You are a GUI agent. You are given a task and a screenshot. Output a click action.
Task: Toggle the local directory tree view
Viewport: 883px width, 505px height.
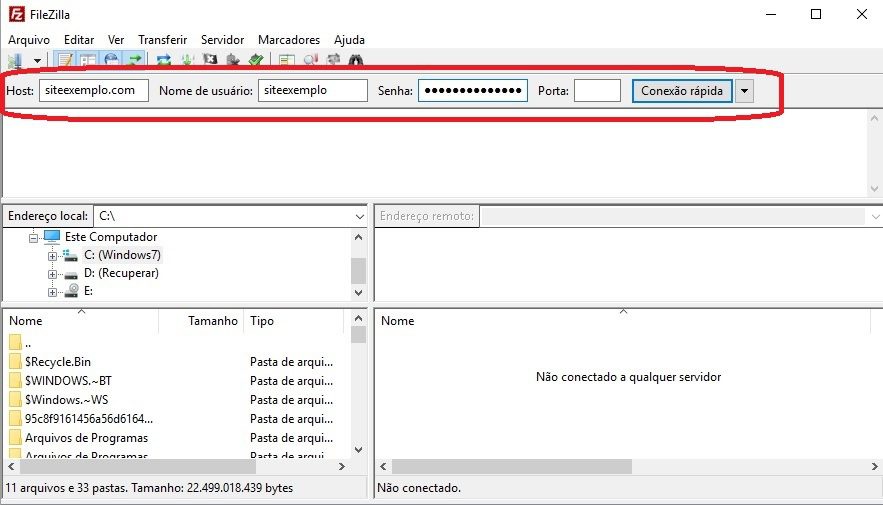click(x=88, y=60)
